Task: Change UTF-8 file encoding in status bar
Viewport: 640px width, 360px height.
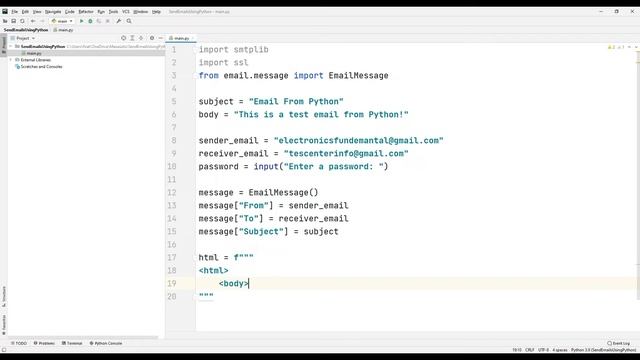Action: pos(543,350)
